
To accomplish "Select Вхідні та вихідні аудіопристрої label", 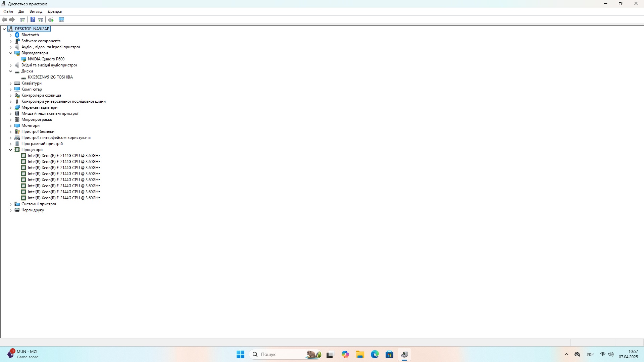I will [x=49, y=65].
